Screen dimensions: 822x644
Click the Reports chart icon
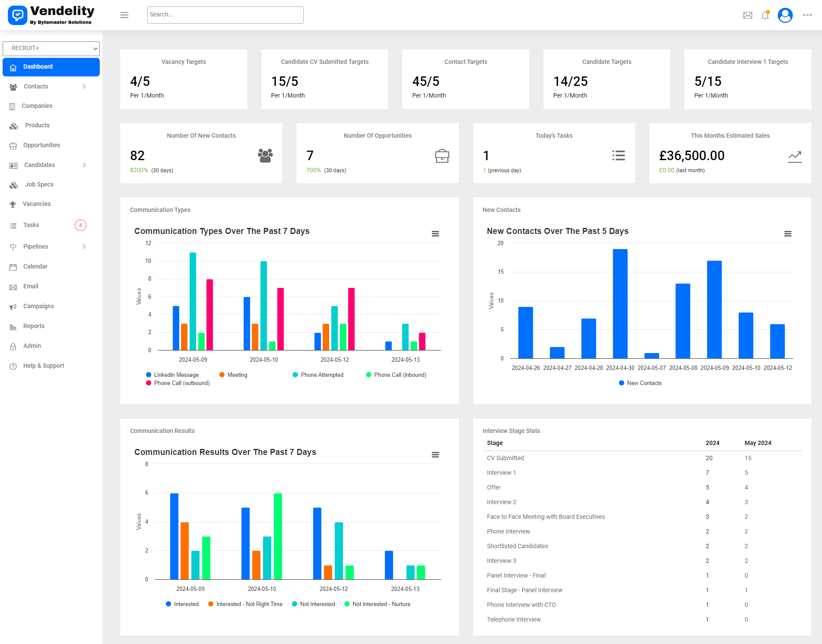[x=13, y=326]
